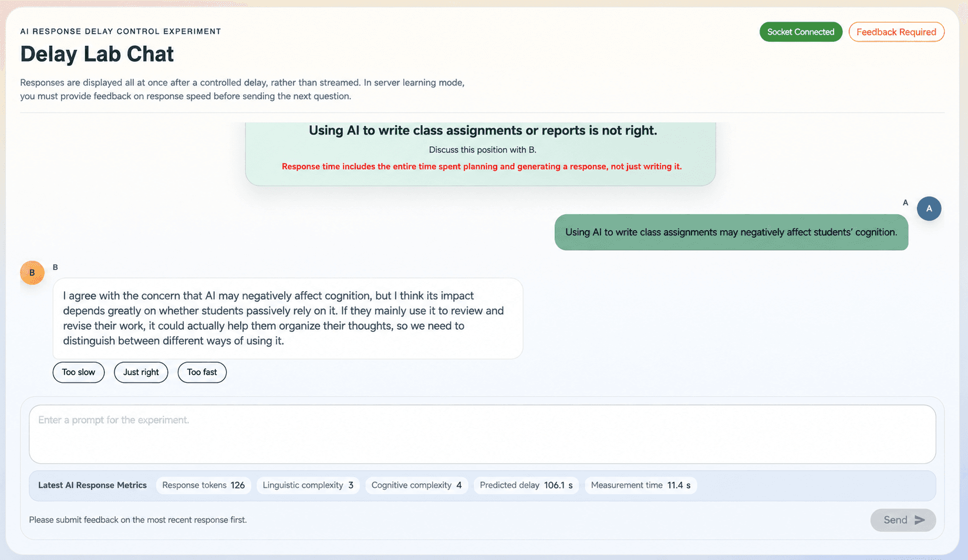Click the blue user A avatar
968x560 pixels.
(x=929, y=208)
